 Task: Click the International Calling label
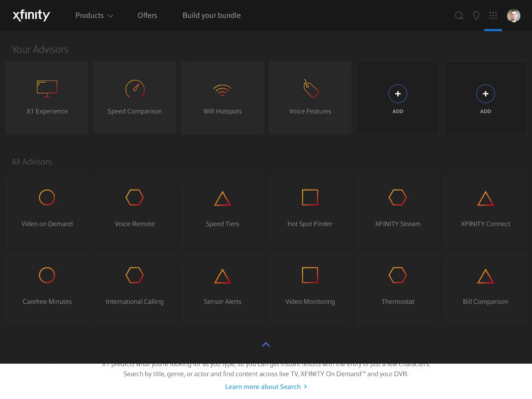[x=135, y=302]
